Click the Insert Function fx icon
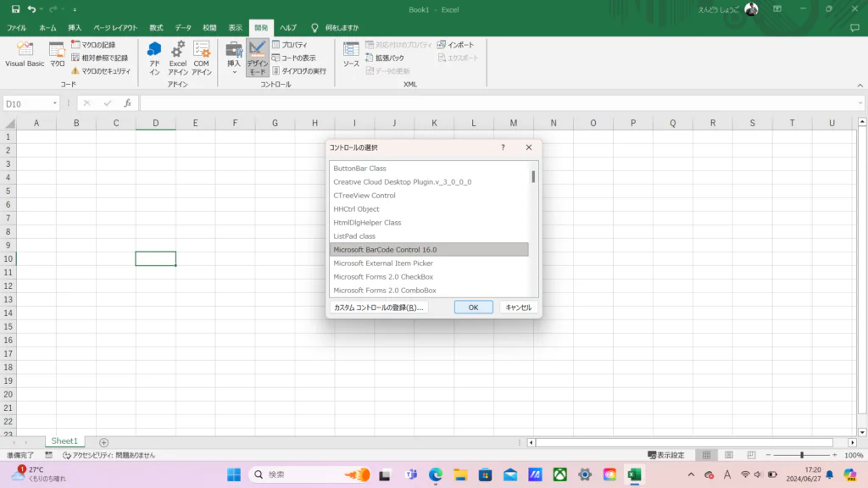 coord(127,103)
